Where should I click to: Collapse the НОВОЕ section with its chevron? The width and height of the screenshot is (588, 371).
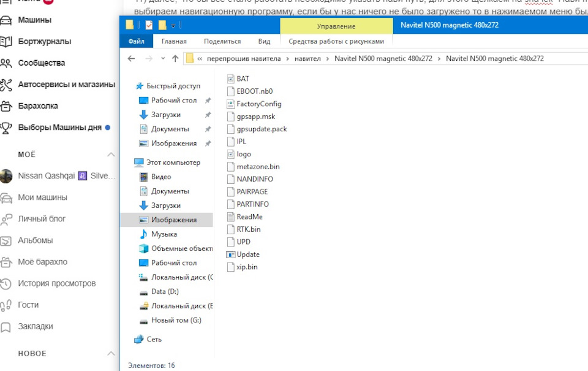click(111, 353)
